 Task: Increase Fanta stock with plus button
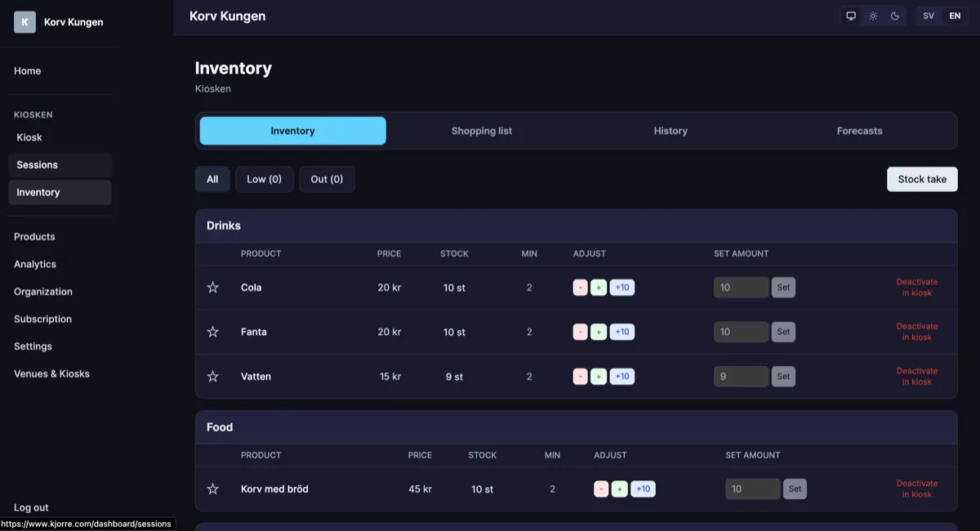click(x=599, y=332)
